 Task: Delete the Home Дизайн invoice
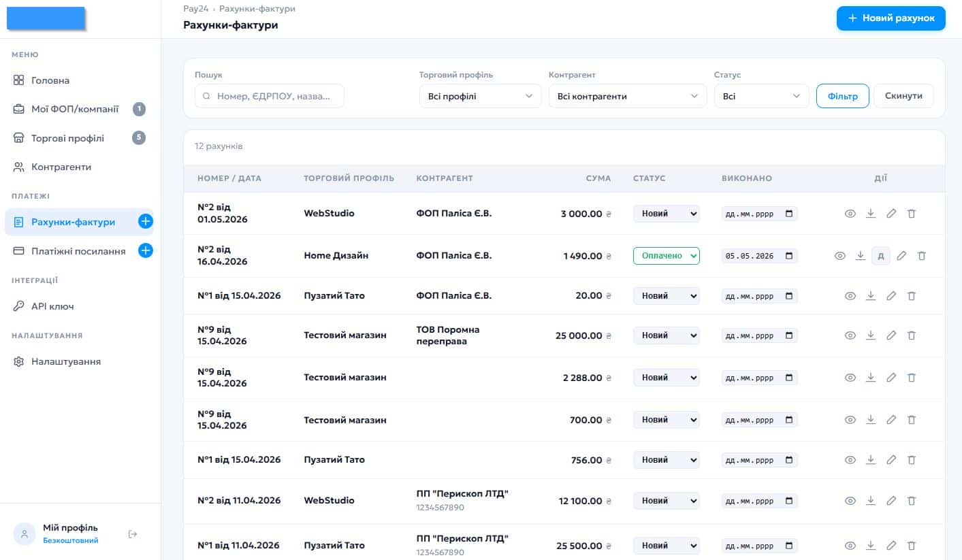coord(922,256)
